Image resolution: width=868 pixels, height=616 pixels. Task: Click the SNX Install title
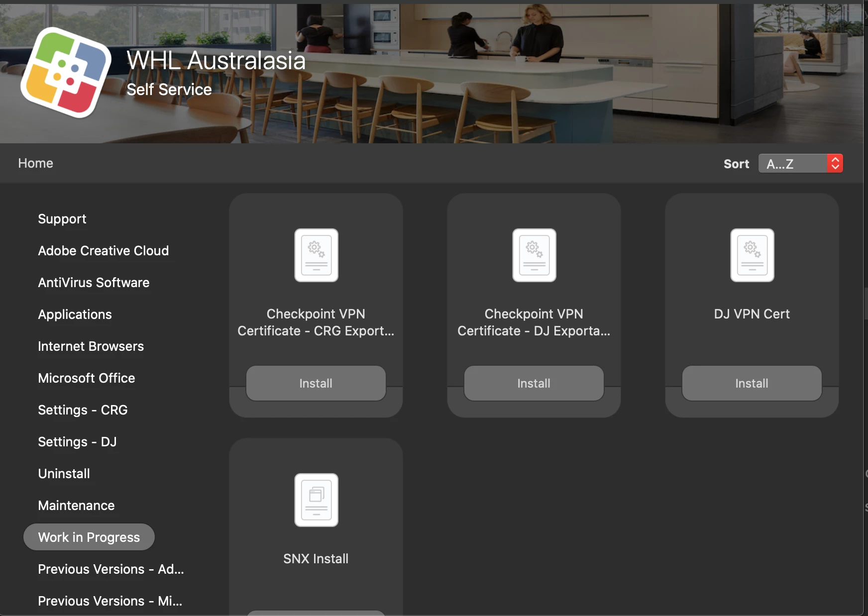316,559
